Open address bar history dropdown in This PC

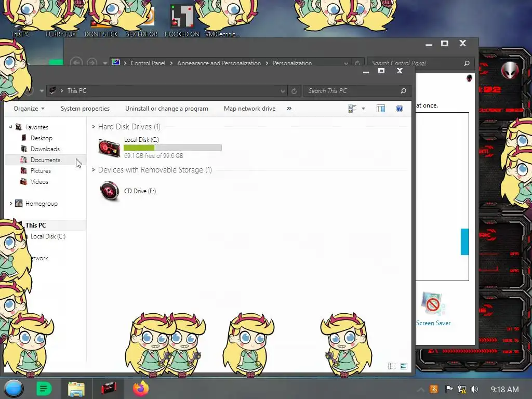click(283, 91)
